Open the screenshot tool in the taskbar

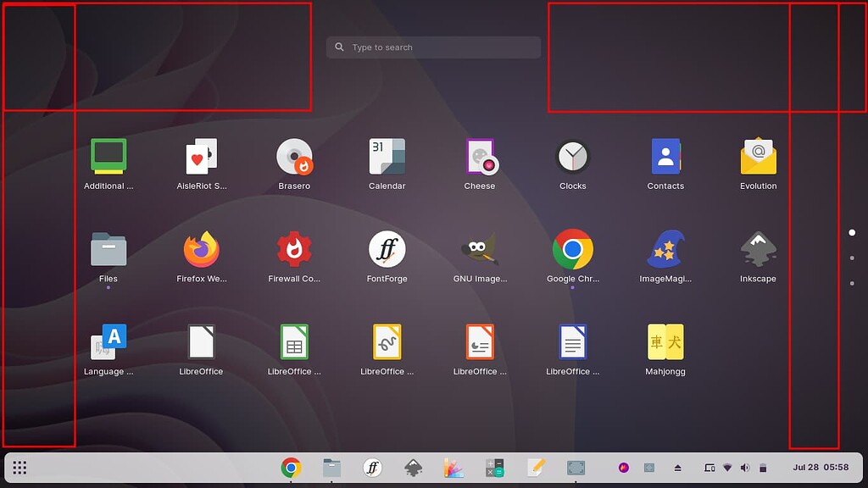click(576, 468)
